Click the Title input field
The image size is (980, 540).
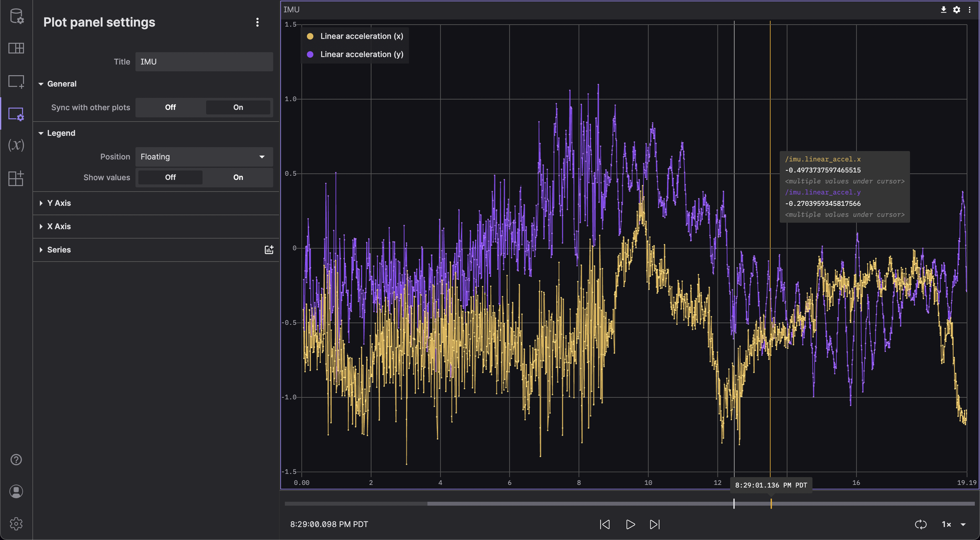pyautogui.click(x=204, y=62)
